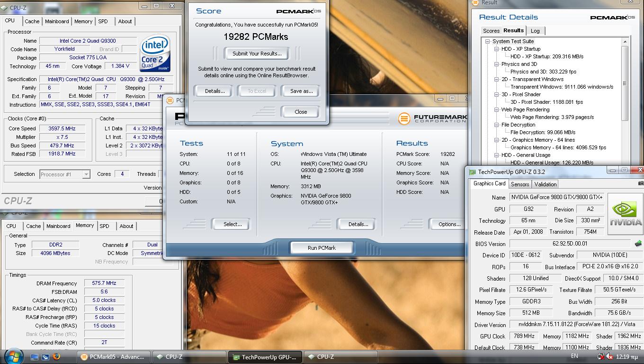Click the Intel Core 2 Quad logo
The width and height of the screenshot is (644, 364).
tap(155, 53)
